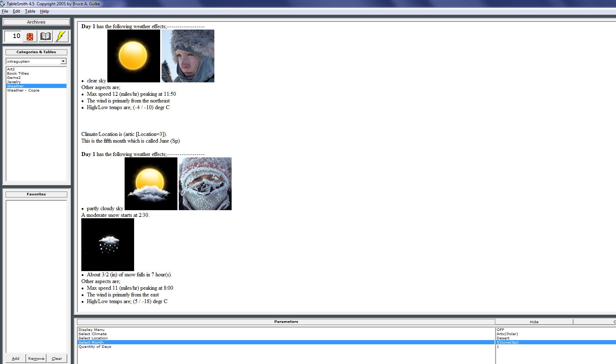Select the Jewelry table in list

tap(14, 82)
